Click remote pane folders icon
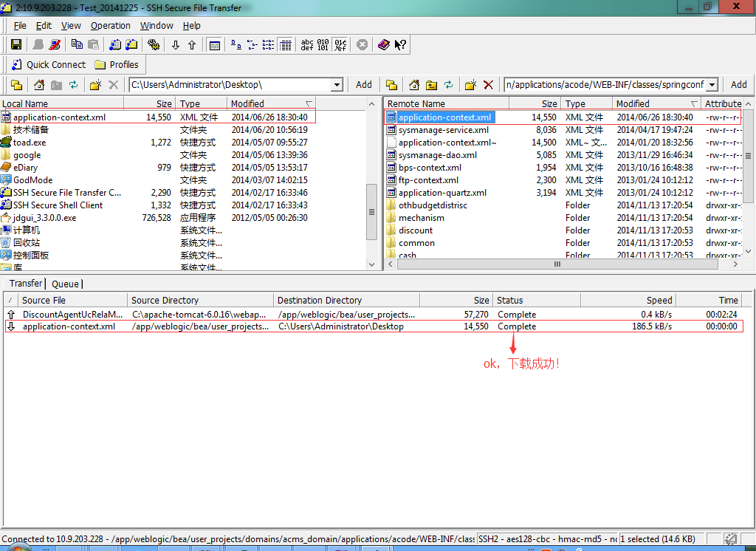 [x=391, y=85]
